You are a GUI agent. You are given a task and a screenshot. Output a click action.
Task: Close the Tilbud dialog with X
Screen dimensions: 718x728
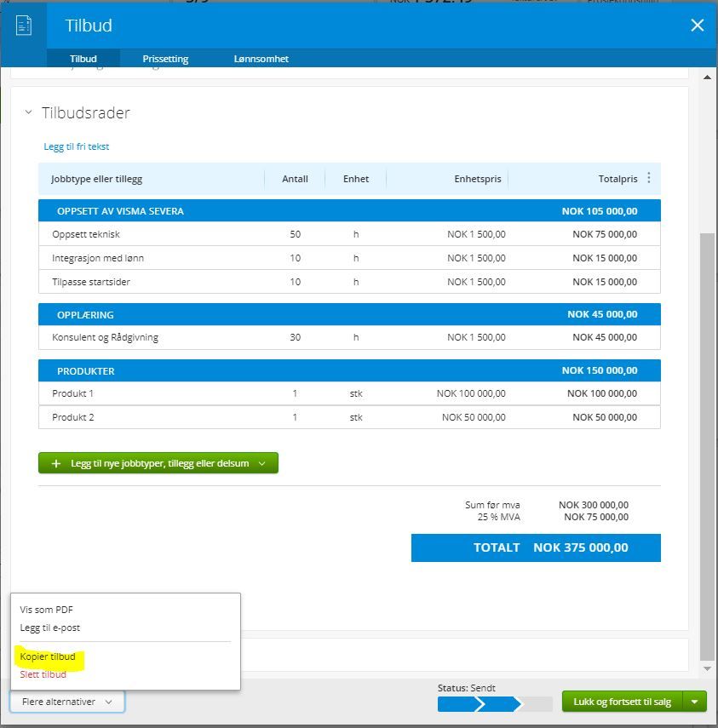697,25
